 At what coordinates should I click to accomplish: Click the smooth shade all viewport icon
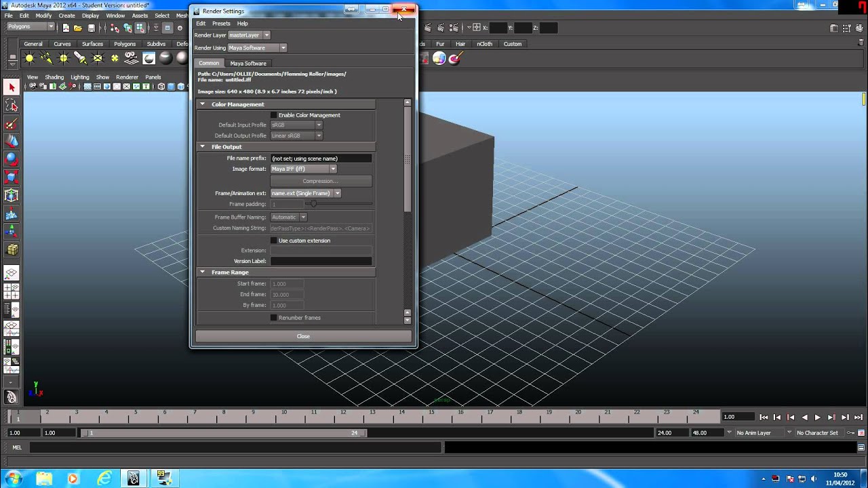point(171,87)
